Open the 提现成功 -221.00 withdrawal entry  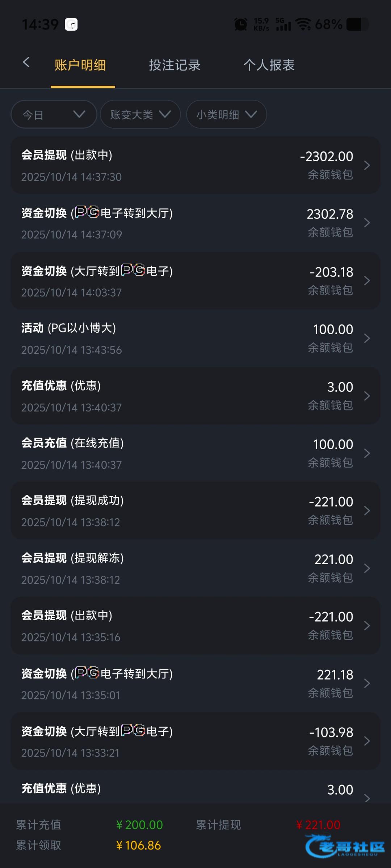click(x=195, y=511)
